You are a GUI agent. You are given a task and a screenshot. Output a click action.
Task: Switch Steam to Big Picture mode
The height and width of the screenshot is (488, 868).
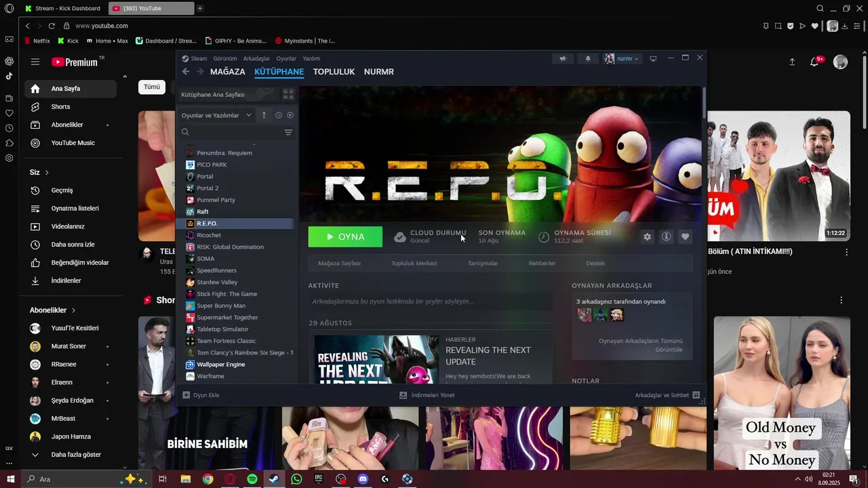pyautogui.click(x=653, y=58)
